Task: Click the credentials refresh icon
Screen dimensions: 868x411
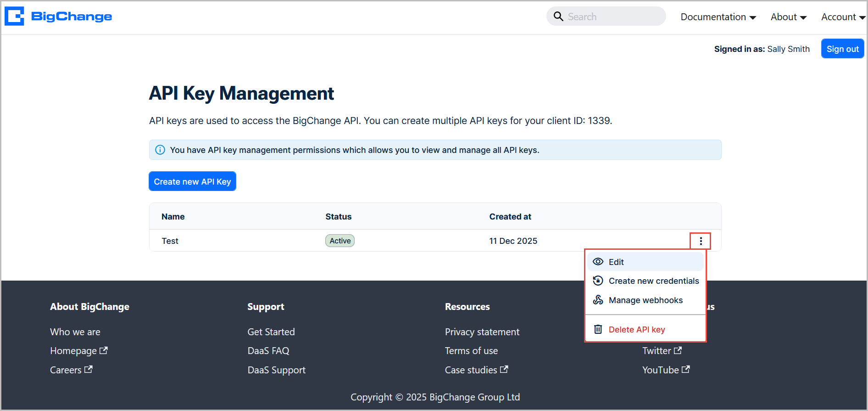Action: pyautogui.click(x=598, y=281)
